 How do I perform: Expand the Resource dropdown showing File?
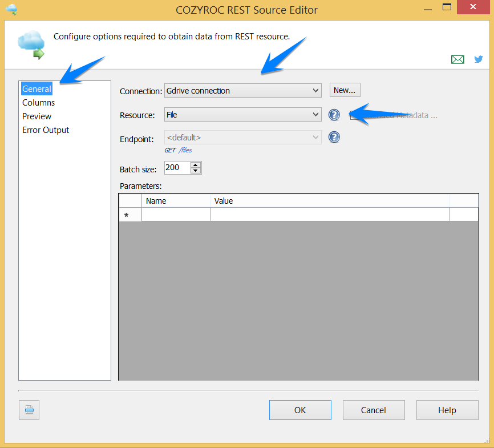coord(243,115)
